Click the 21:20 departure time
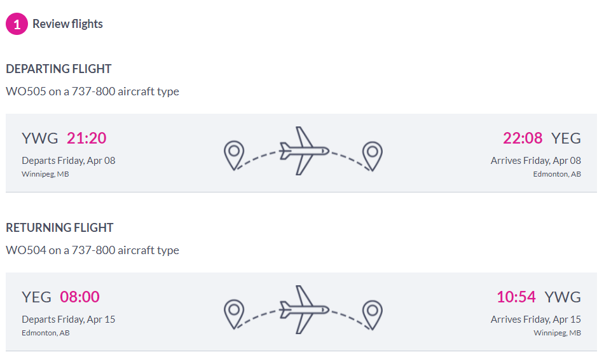The width and height of the screenshot is (604, 364). pos(86,138)
